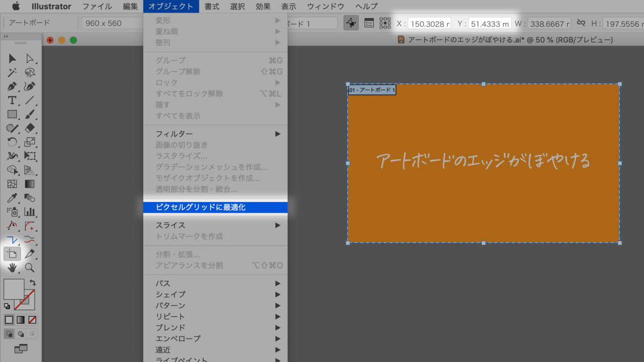
Task: Toggle Move/Copy Artwork with Artboard
Action: [x=352, y=23]
